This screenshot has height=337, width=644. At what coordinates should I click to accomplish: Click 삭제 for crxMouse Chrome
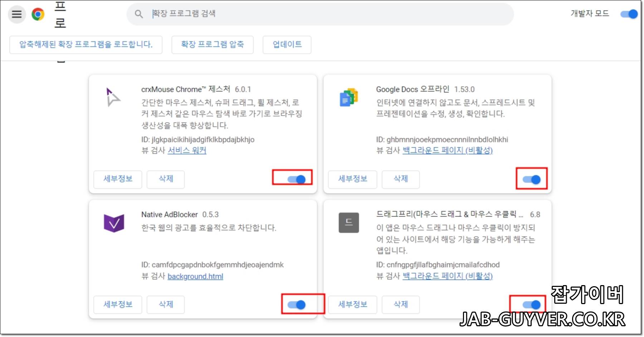(166, 179)
